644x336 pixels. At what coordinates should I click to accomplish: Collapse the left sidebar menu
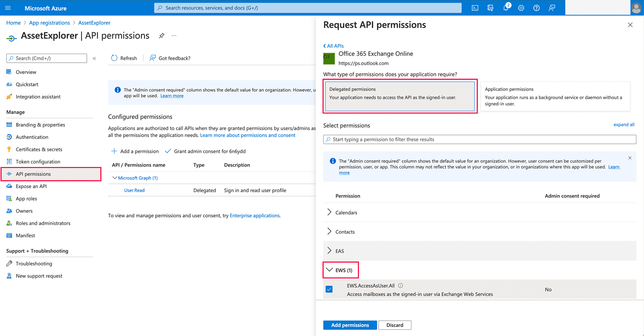click(x=94, y=58)
